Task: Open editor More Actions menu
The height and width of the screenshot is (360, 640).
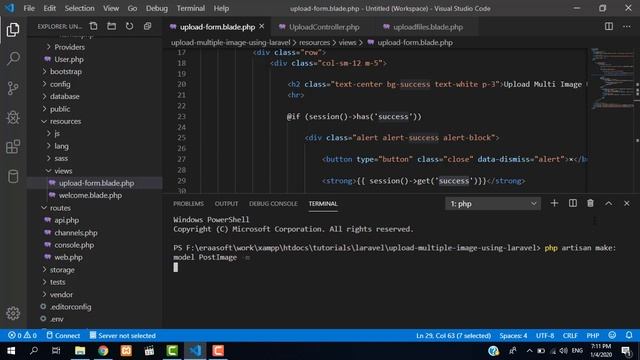Action: click(x=627, y=27)
